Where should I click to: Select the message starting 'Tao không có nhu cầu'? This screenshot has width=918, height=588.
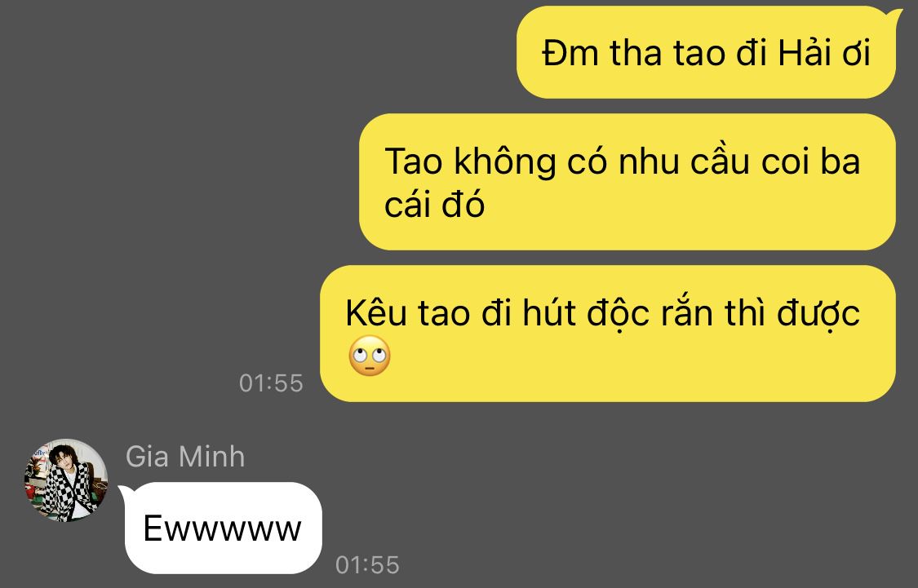point(627,182)
